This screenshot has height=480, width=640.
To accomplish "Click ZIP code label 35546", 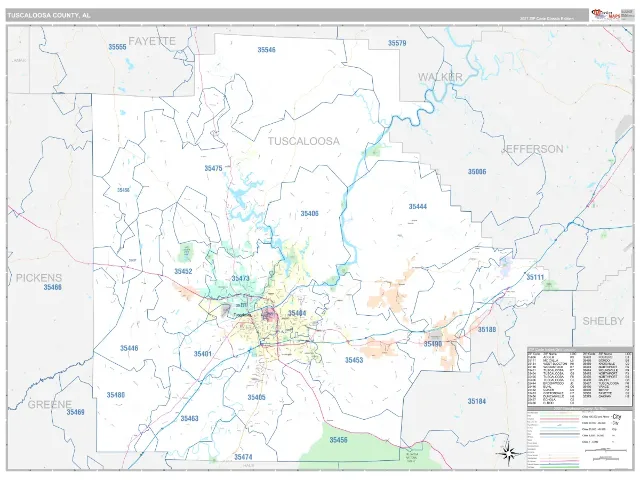I will point(266,50).
